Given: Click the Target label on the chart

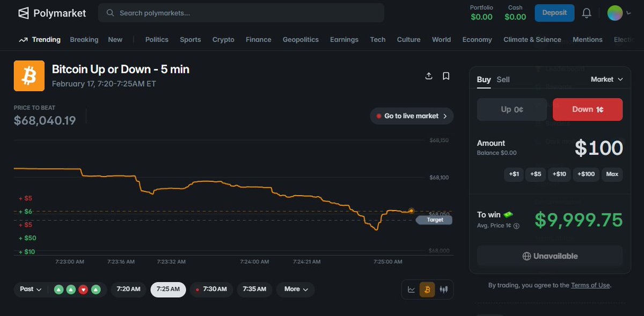Looking at the screenshot, I should tap(435, 220).
